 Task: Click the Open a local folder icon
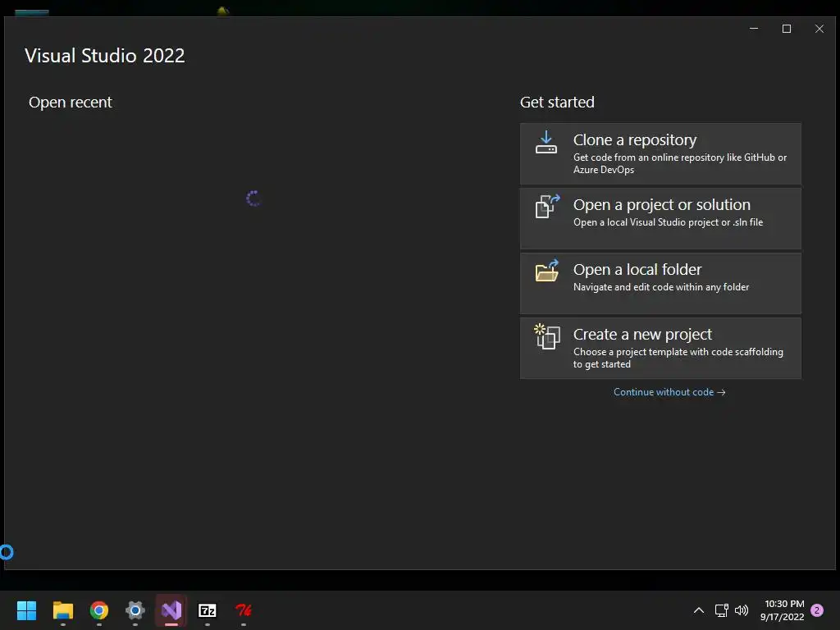click(x=547, y=271)
